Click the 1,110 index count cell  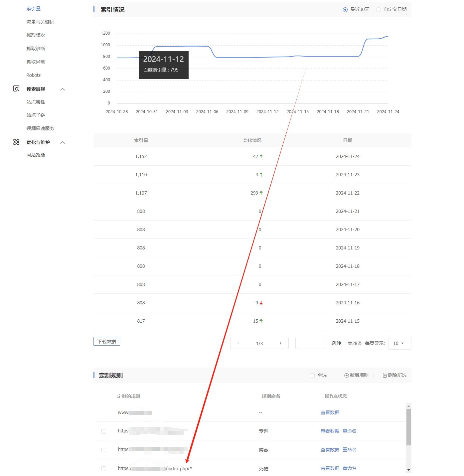pos(141,175)
